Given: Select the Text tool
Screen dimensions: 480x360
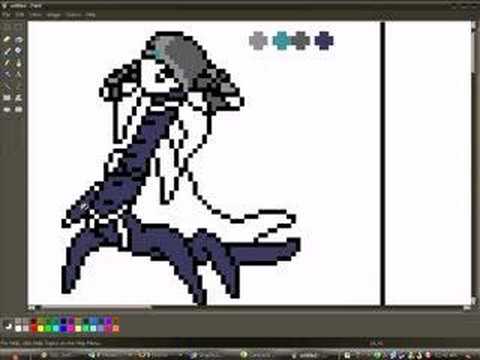Looking at the screenshot, I should tap(19, 74).
